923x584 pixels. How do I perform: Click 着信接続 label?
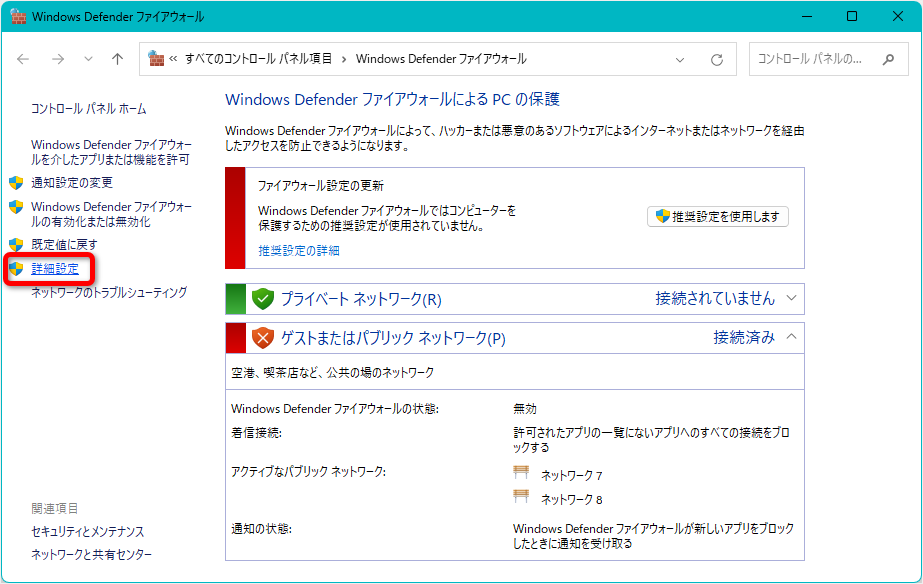pos(256,433)
